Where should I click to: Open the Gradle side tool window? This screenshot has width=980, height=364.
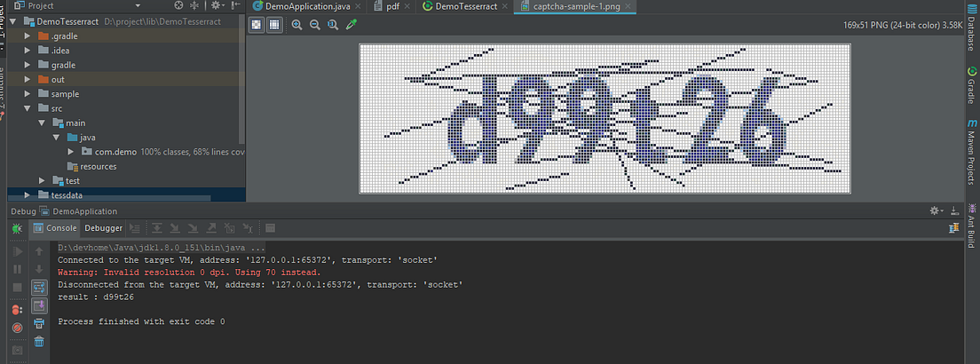click(x=972, y=85)
